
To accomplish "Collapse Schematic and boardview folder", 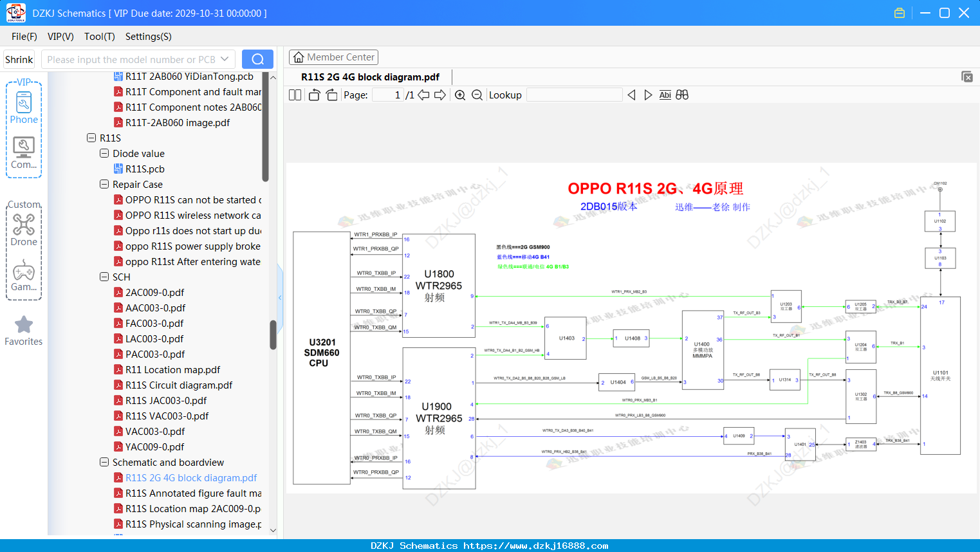I will [104, 463].
